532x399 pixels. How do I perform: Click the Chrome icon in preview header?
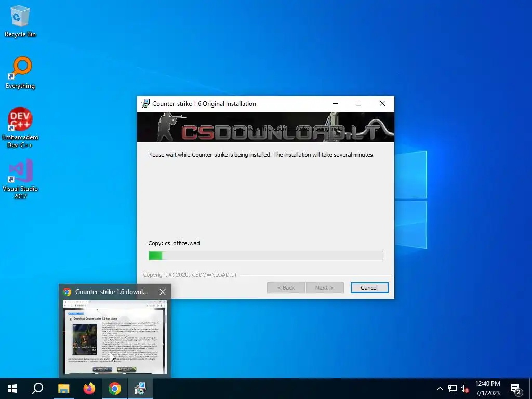pyautogui.click(x=67, y=292)
